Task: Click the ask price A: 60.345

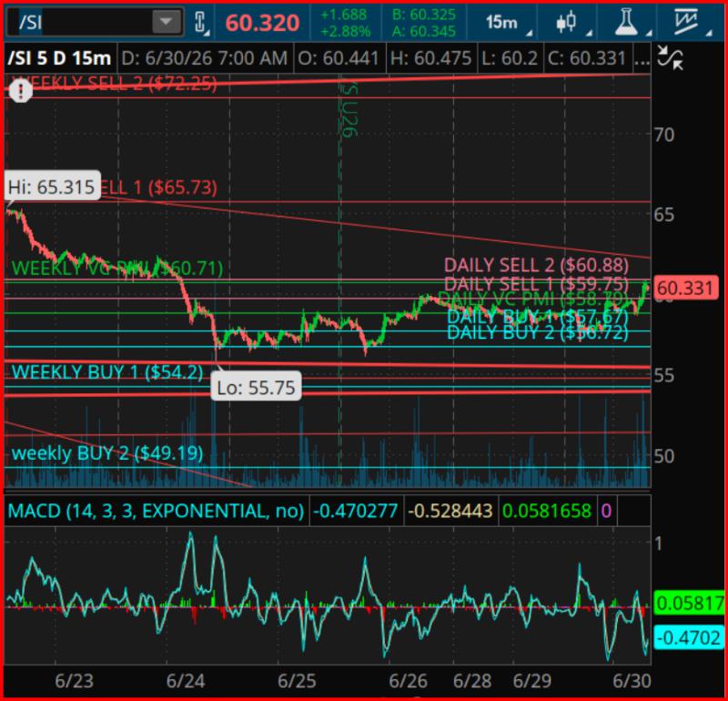Action: click(424, 31)
